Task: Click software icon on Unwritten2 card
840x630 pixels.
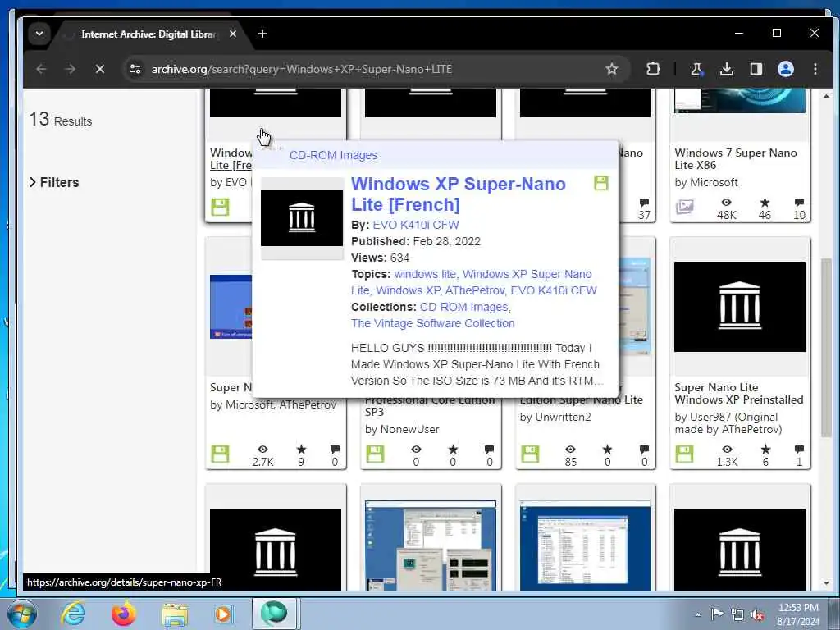Action: 530,454
